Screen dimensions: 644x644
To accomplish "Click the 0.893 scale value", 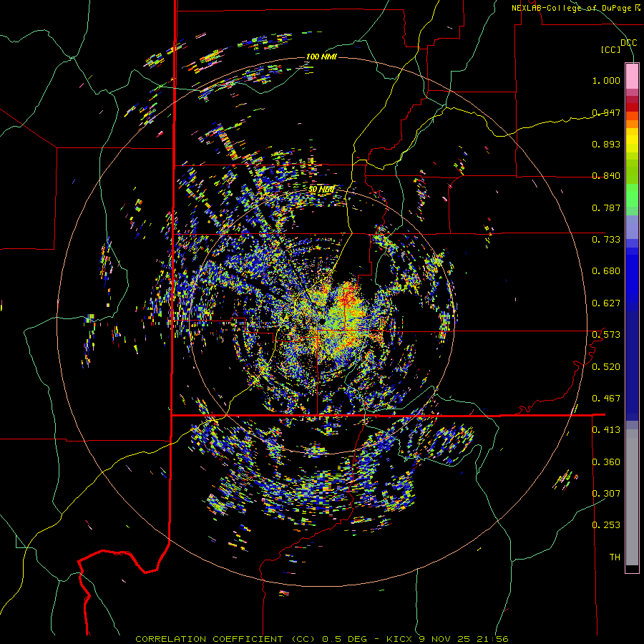I will 606,144.
